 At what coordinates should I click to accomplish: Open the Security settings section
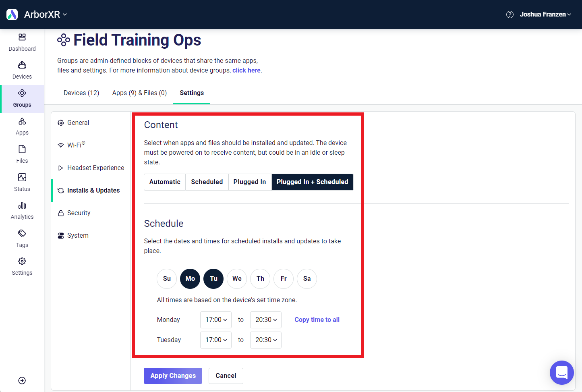point(91,213)
